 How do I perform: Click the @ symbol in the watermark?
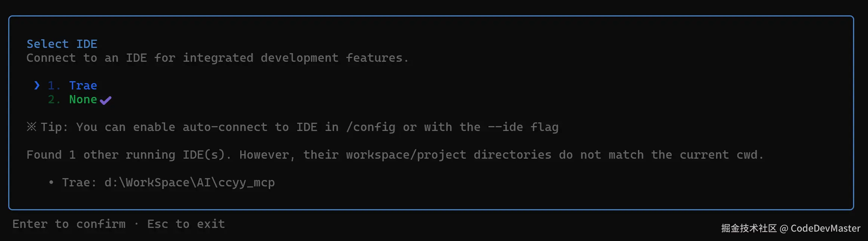[x=784, y=228]
